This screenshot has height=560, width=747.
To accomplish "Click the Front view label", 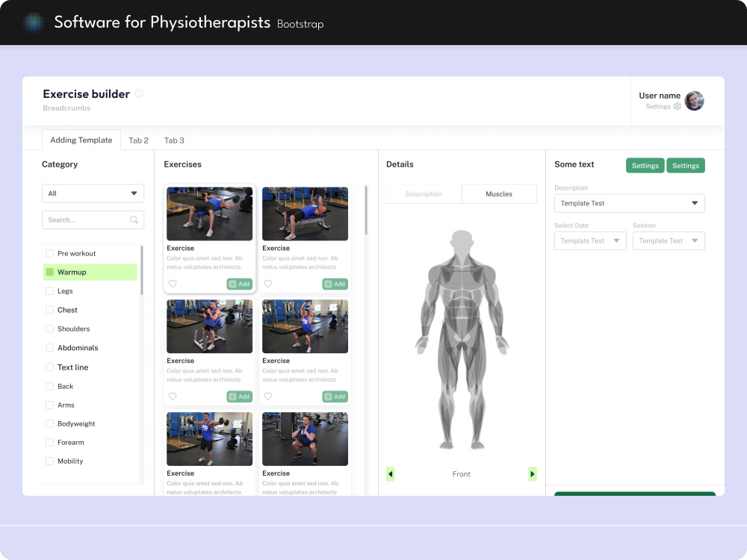I will pyautogui.click(x=461, y=474).
